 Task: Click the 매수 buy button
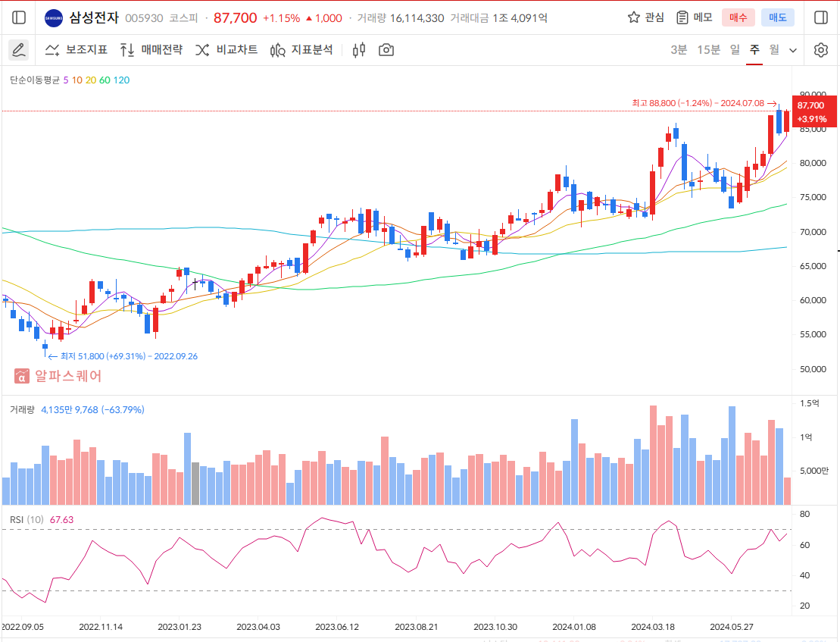[x=739, y=17]
